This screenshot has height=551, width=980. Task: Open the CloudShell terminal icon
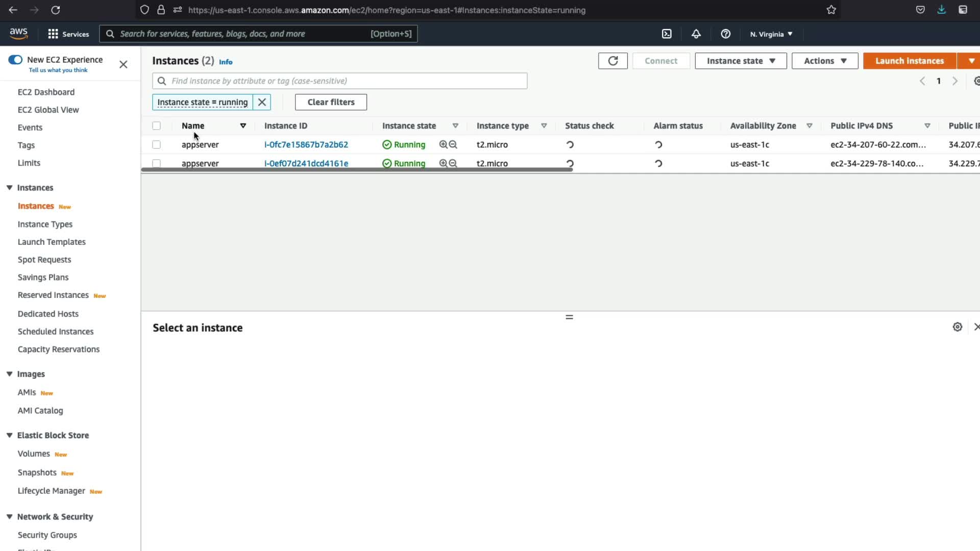[667, 34]
